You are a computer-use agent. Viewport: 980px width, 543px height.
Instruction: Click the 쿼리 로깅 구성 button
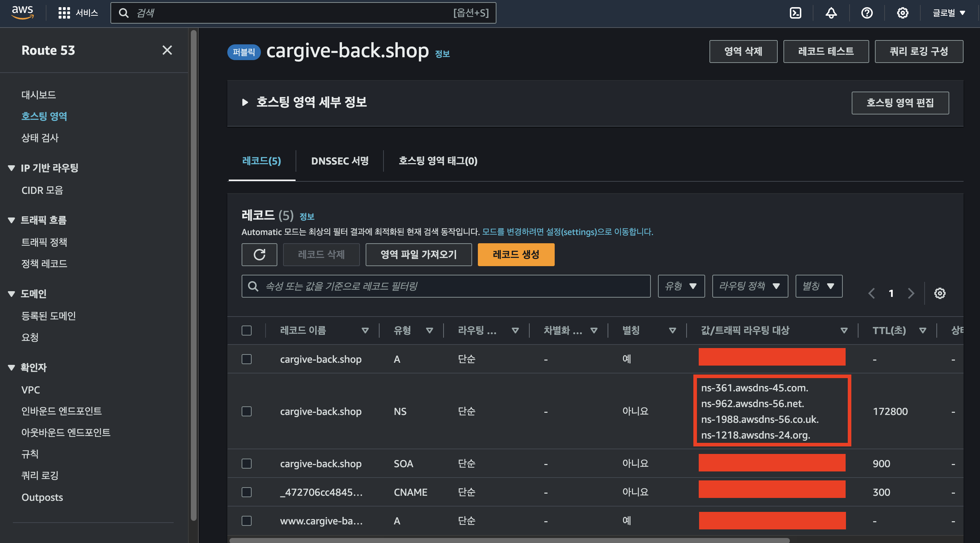click(x=919, y=51)
